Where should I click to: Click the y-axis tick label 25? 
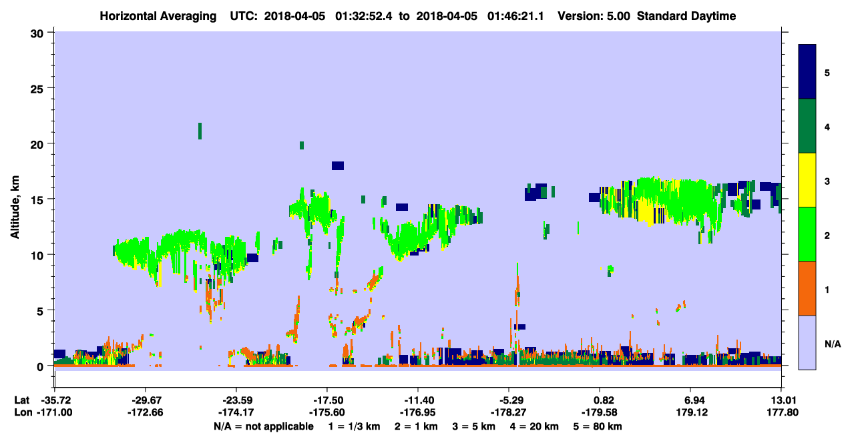[x=39, y=88]
